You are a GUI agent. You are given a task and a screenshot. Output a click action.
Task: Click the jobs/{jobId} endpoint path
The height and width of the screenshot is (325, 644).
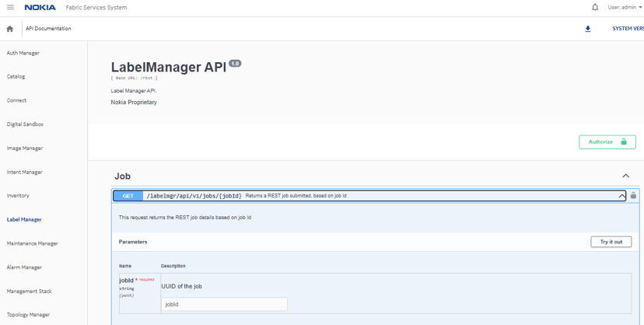point(194,196)
